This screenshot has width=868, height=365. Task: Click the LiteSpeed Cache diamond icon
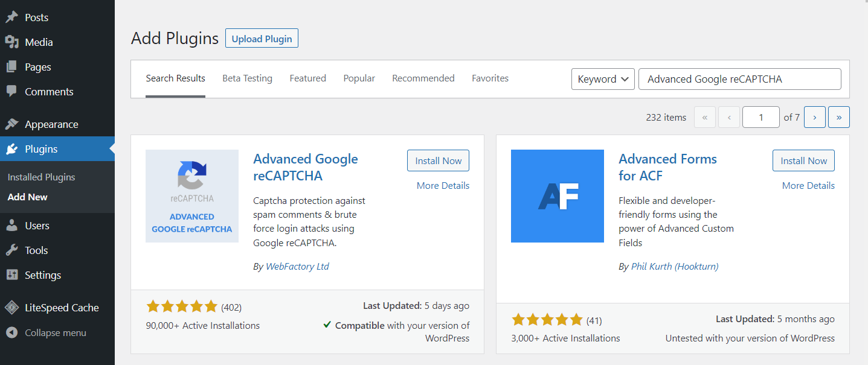click(x=11, y=308)
